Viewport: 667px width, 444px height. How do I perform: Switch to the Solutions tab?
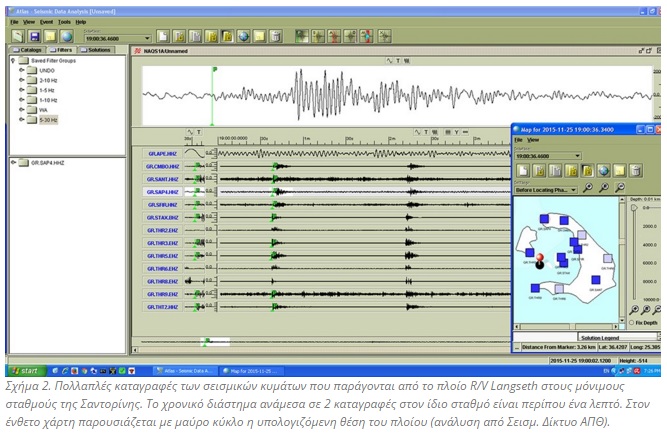tap(98, 48)
